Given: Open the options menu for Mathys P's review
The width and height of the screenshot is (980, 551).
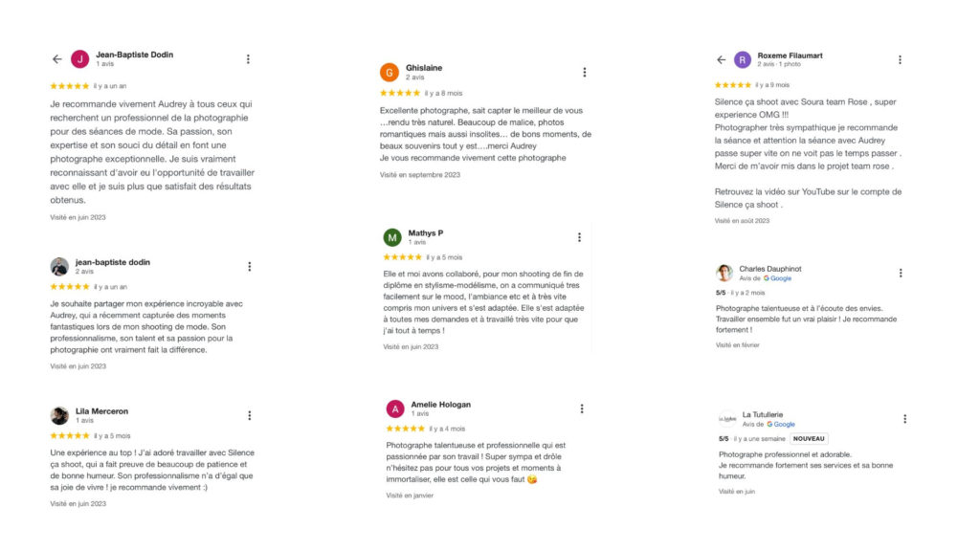Looking at the screenshot, I should (579, 237).
